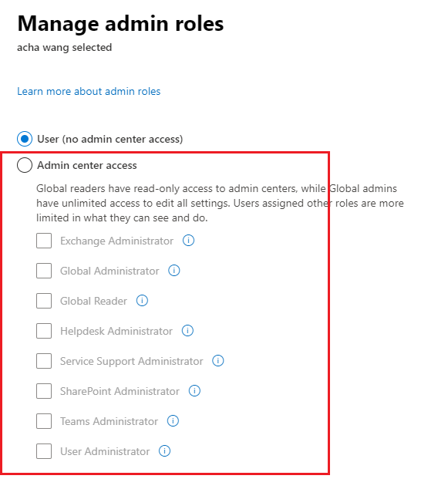
Task: Click info icon next to SharePoint Administrator
Action: click(x=194, y=391)
